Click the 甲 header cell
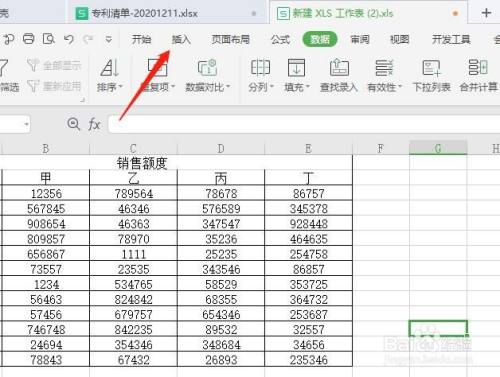Viewport: 500px width, 377px height. [x=46, y=178]
